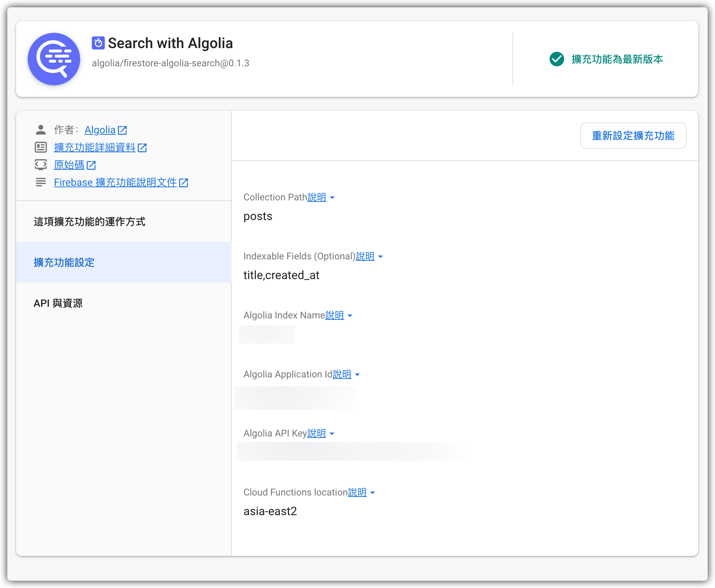Open the 這項擴充功能的運作方式 tab
This screenshot has height=588, width=715.
(x=89, y=222)
